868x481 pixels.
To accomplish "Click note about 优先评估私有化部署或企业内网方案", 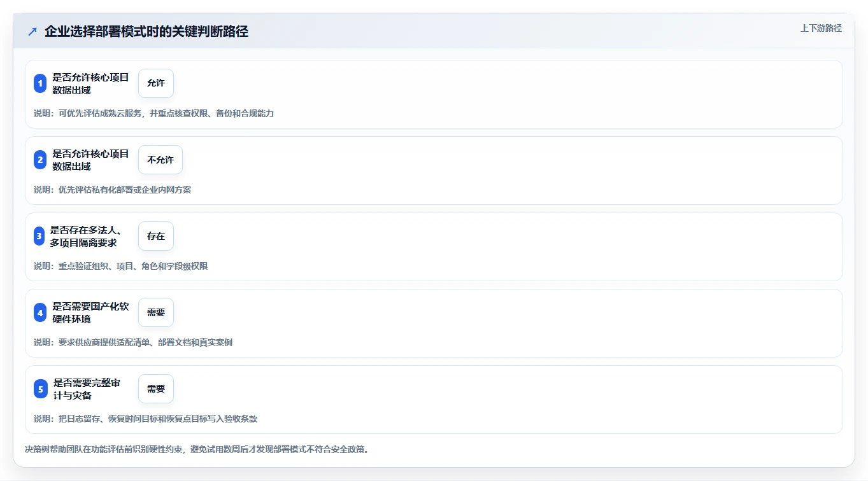I will 112,190.
